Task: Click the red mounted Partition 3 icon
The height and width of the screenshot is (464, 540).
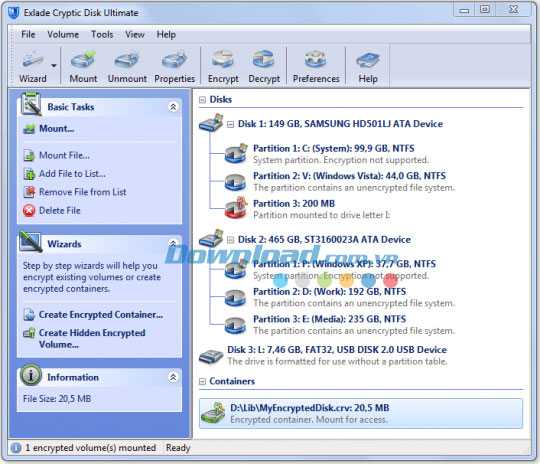Action: tap(236, 208)
